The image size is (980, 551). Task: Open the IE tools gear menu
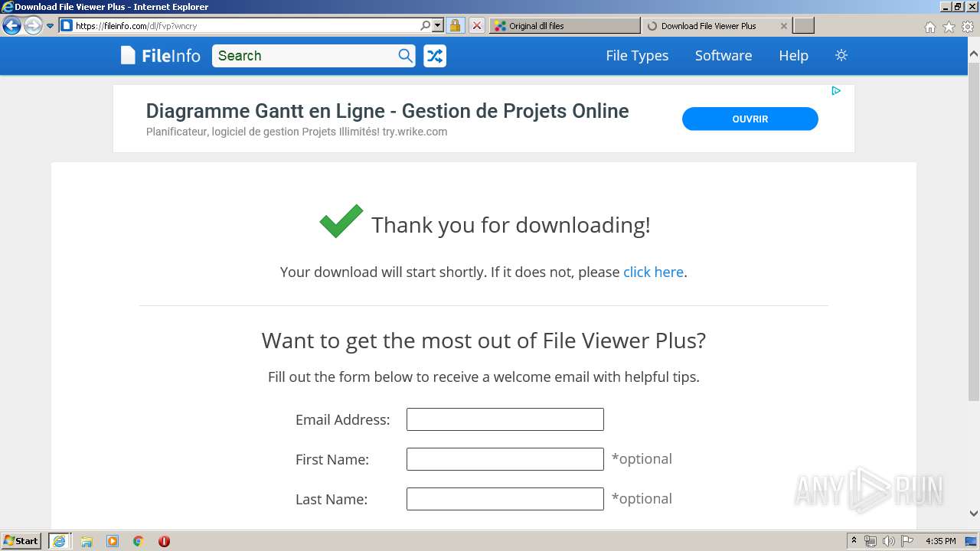(968, 27)
